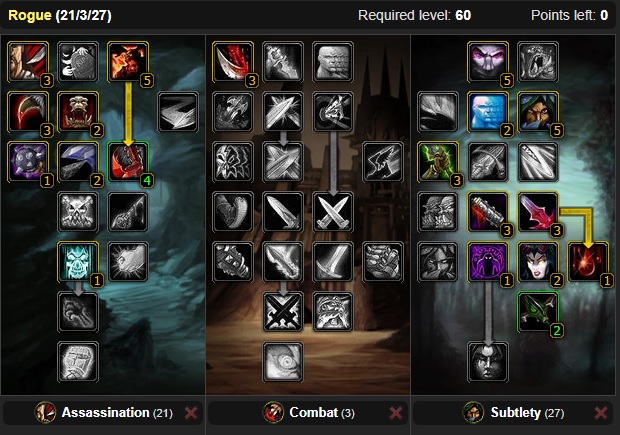Click the Master of Deception purple face icon
The height and width of the screenshot is (435, 620).
point(488,62)
